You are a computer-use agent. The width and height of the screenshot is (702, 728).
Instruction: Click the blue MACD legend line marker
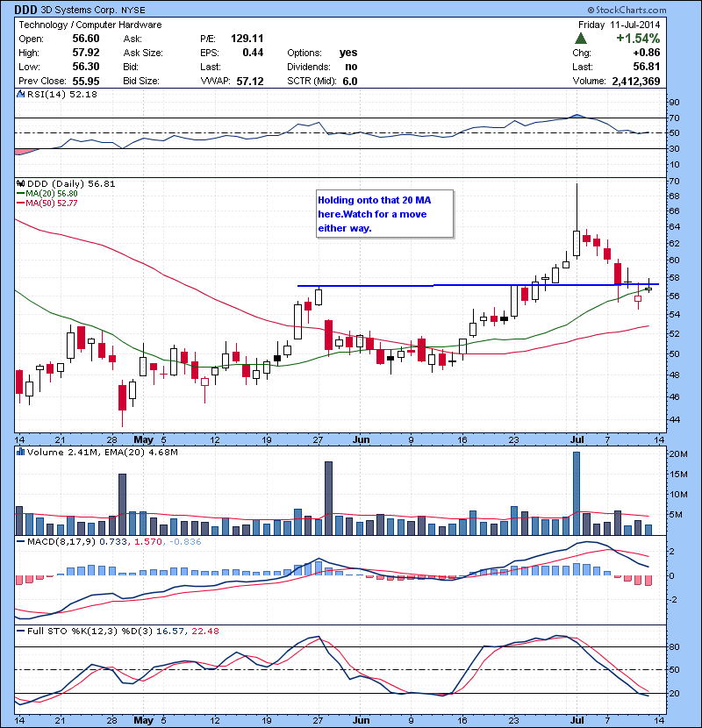pos(20,541)
